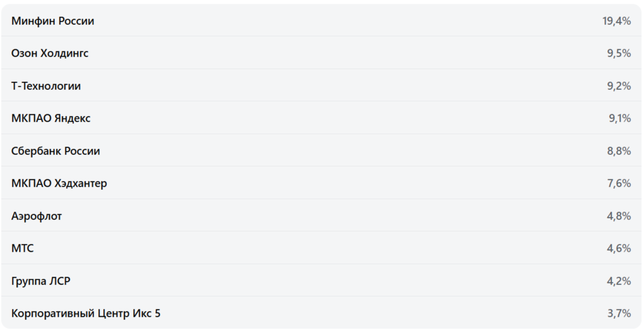Click the Минфин России row name

point(52,21)
